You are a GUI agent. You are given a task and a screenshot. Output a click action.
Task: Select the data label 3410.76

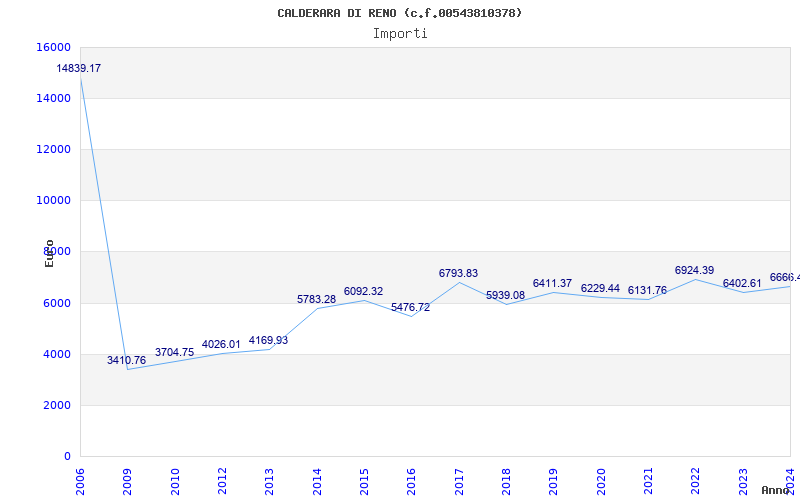pos(126,360)
